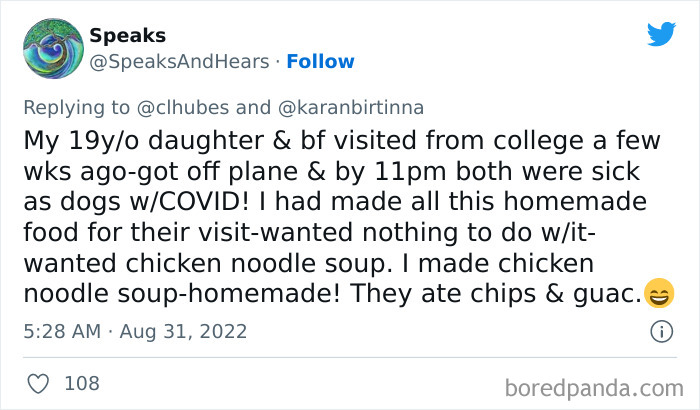Open the Speaks profile avatar
Image resolution: width=700 pixels, height=410 pixels.
tap(53, 48)
